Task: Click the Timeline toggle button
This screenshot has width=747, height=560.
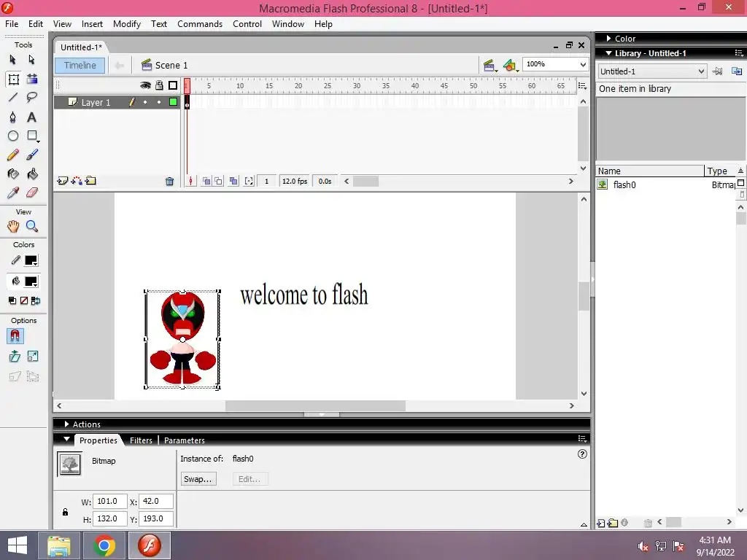Action: click(80, 65)
